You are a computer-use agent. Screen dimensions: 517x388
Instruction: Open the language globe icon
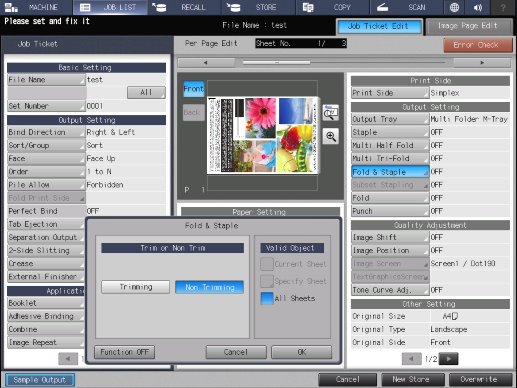[454, 7]
